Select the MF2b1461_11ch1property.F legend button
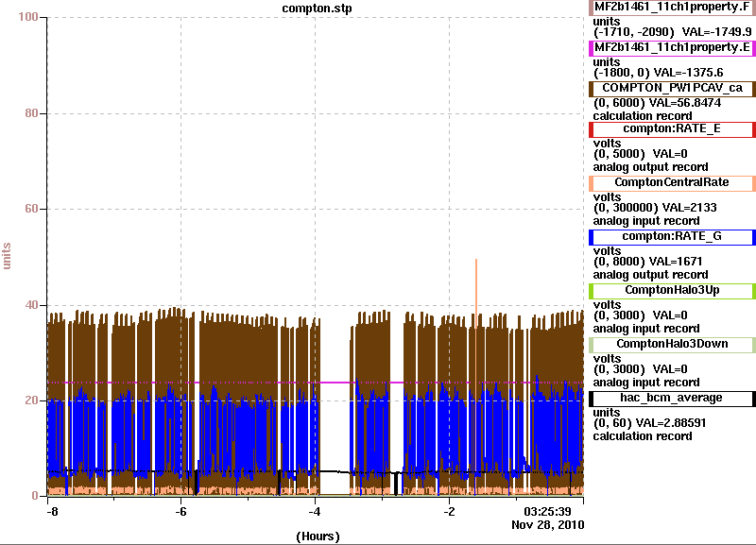Image resolution: width=756 pixels, height=545 pixels. point(672,8)
